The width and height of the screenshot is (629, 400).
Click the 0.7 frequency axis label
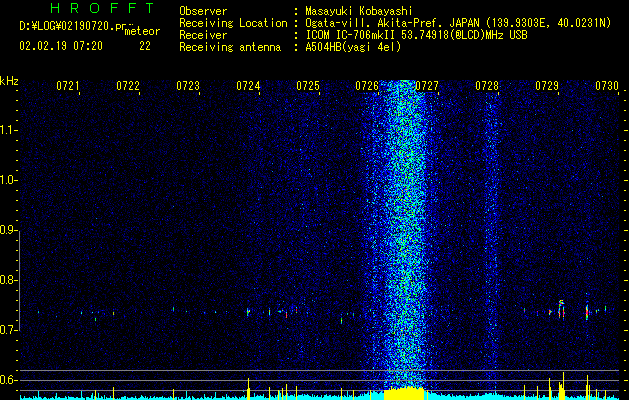(8, 330)
